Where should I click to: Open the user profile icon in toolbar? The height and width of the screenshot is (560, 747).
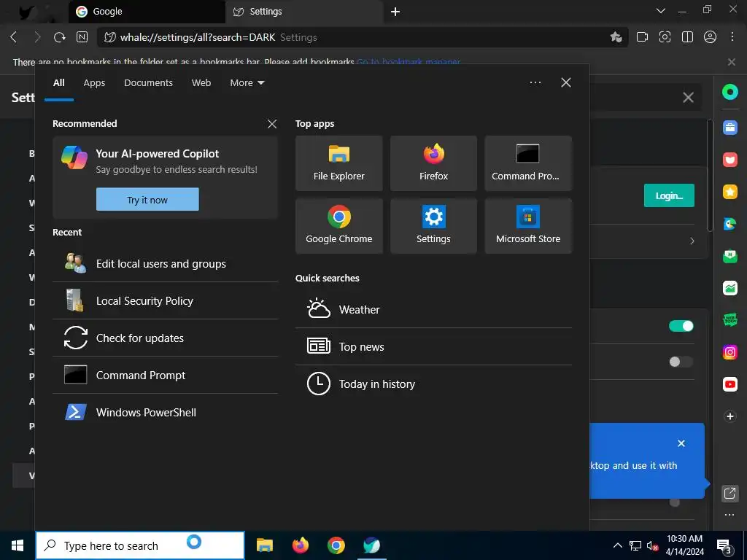(710, 37)
